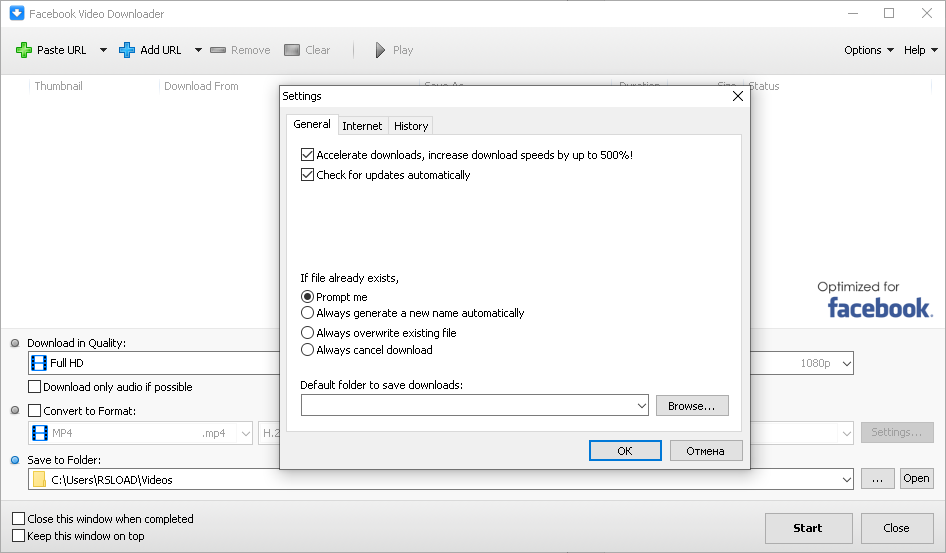The image size is (946, 553).
Task: Click the ... browse folder button
Action: [877, 479]
